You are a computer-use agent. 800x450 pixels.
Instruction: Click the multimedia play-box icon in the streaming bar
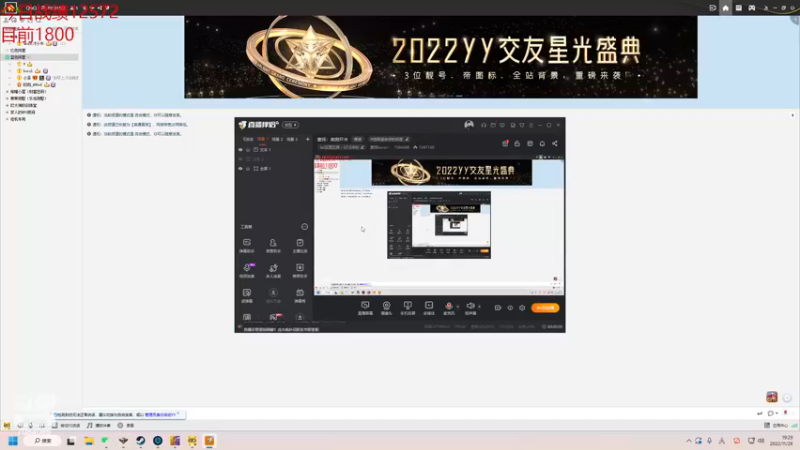point(429,306)
